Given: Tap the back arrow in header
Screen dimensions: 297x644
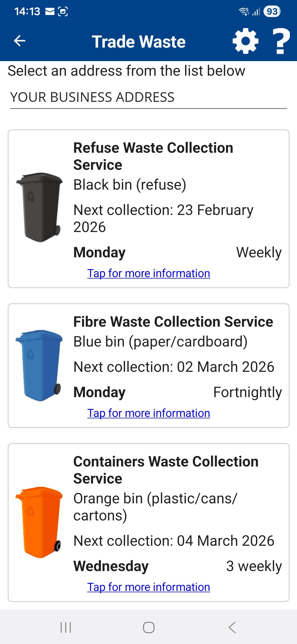Looking at the screenshot, I should point(20,41).
